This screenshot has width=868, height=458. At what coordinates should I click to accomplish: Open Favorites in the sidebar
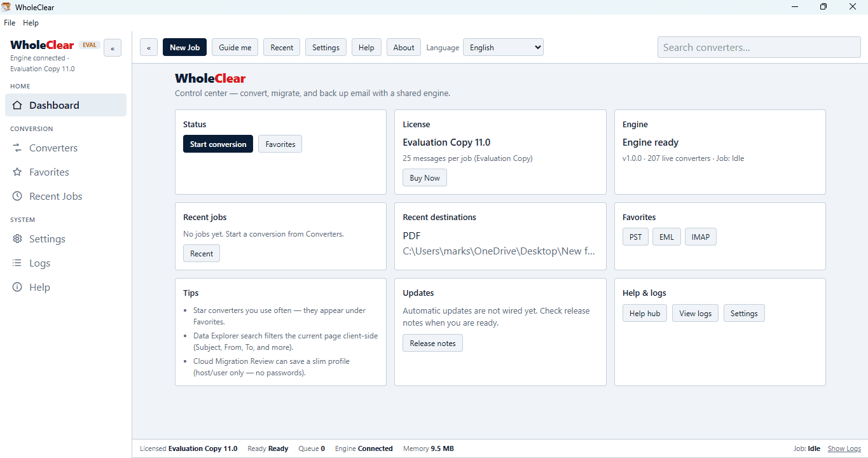[x=65, y=172]
